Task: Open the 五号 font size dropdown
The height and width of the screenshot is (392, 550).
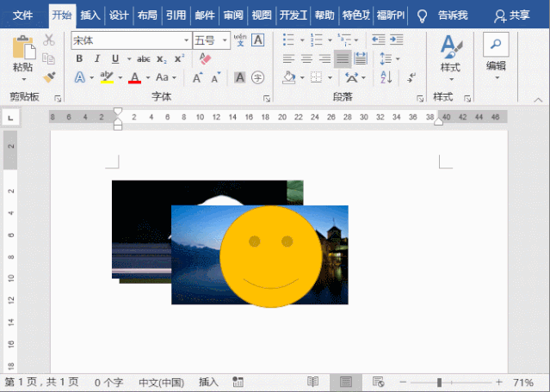Action: (x=225, y=40)
